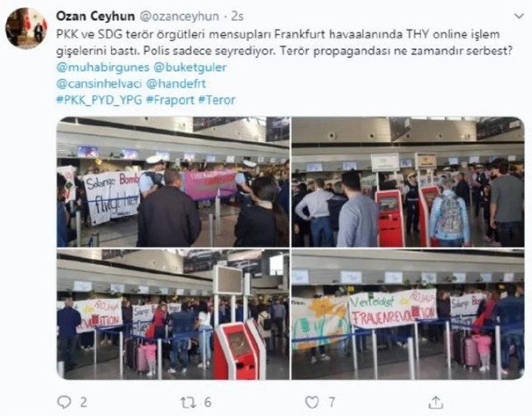The width and height of the screenshot is (532, 416).
Task: Open the bottom-right Frauenrevolution banner photo
Action: tap(408, 314)
